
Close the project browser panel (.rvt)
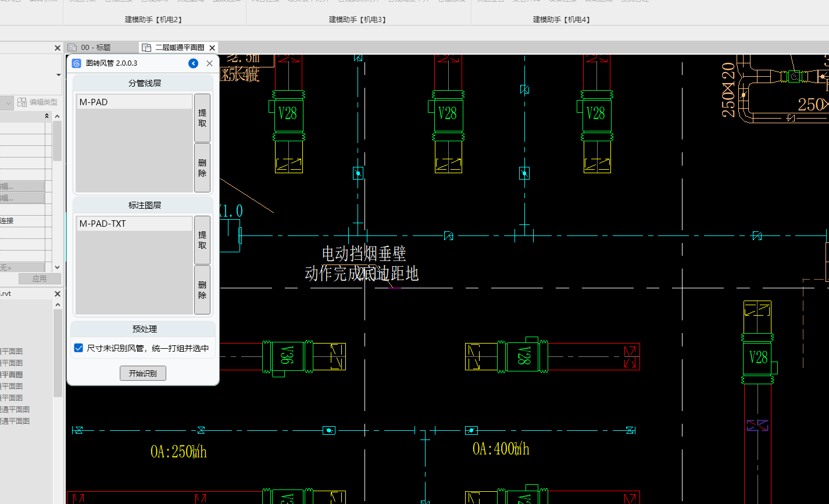58,294
